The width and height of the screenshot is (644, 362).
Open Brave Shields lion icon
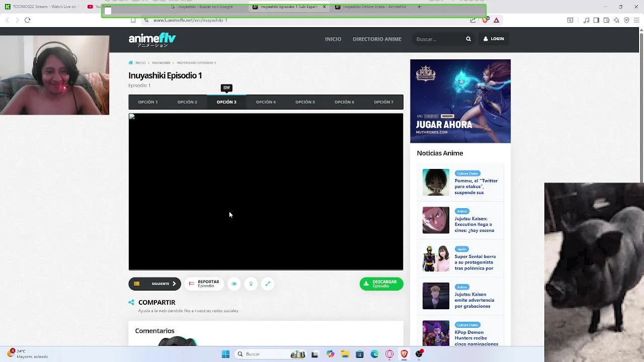(485, 20)
